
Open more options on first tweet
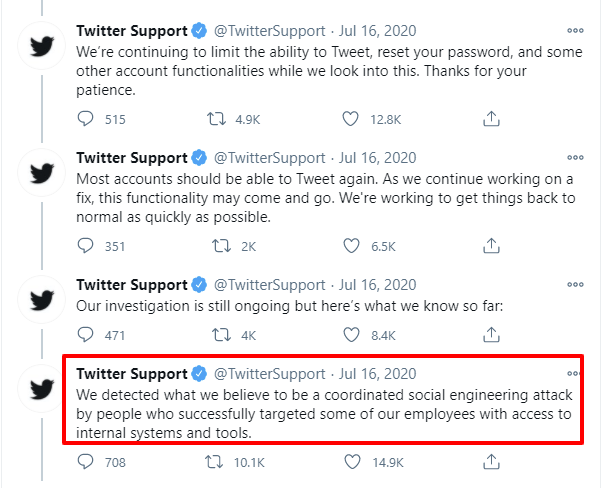tap(575, 31)
